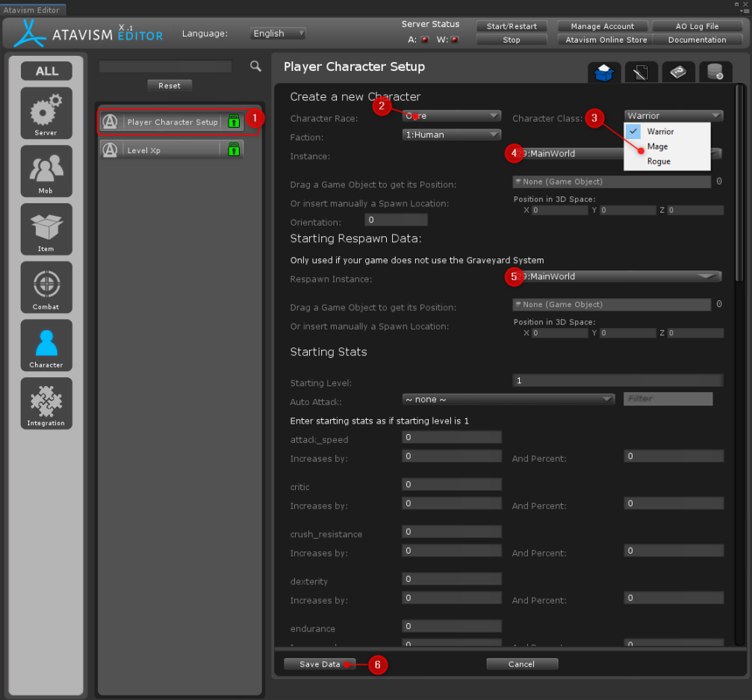The height and width of the screenshot is (700, 752).
Task: Open the Auto Attack dropdown
Action: (x=508, y=400)
